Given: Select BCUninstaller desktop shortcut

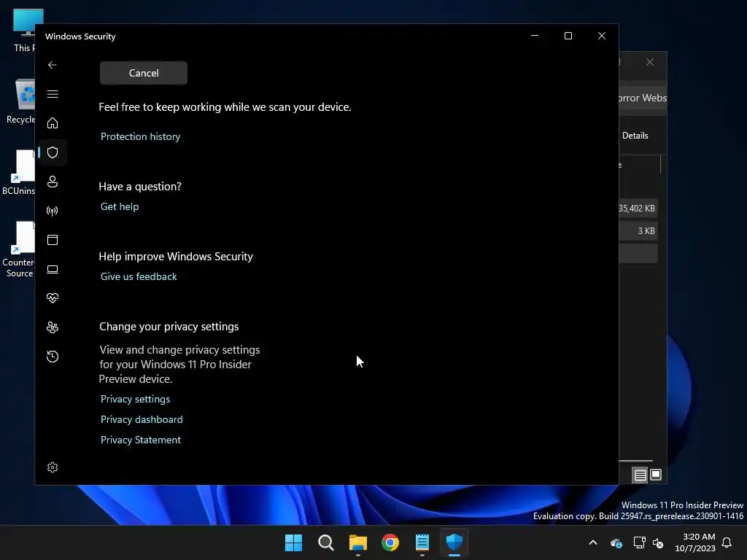Looking at the screenshot, I should [x=19, y=172].
